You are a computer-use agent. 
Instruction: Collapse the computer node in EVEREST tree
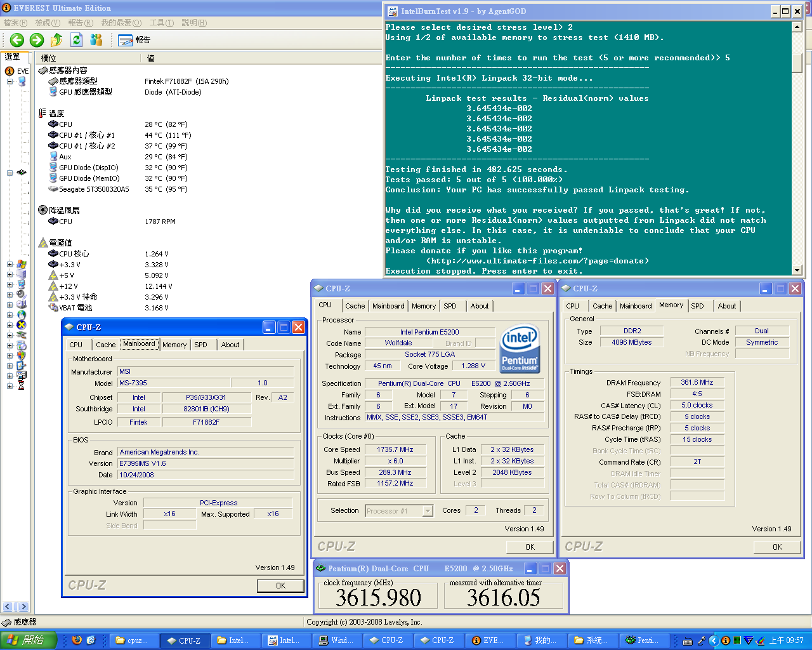pyautogui.click(x=10, y=81)
